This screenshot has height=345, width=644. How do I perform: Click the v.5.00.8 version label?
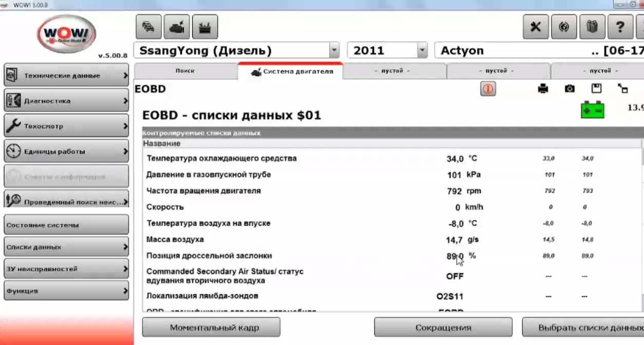click(112, 55)
